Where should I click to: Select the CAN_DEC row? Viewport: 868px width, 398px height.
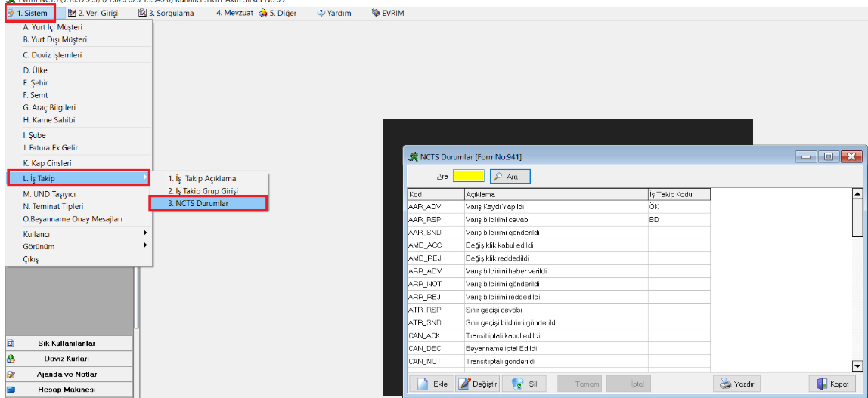559,348
